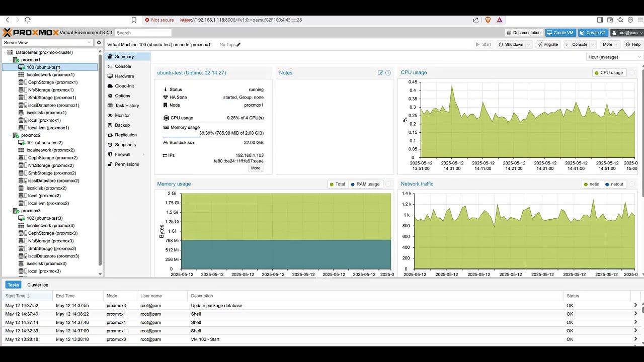Switch to the Cluster log tab
This screenshot has width=644, height=362.
point(38,285)
